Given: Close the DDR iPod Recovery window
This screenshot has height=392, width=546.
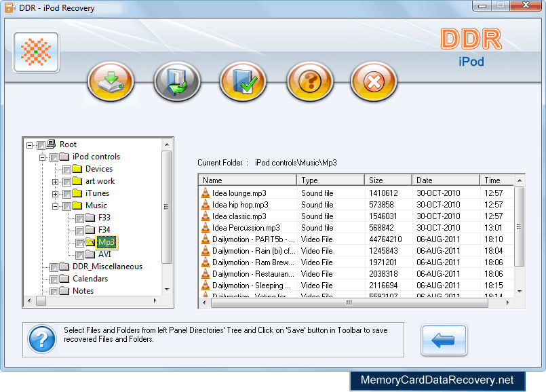Looking at the screenshot, I should tap(526, 5).
